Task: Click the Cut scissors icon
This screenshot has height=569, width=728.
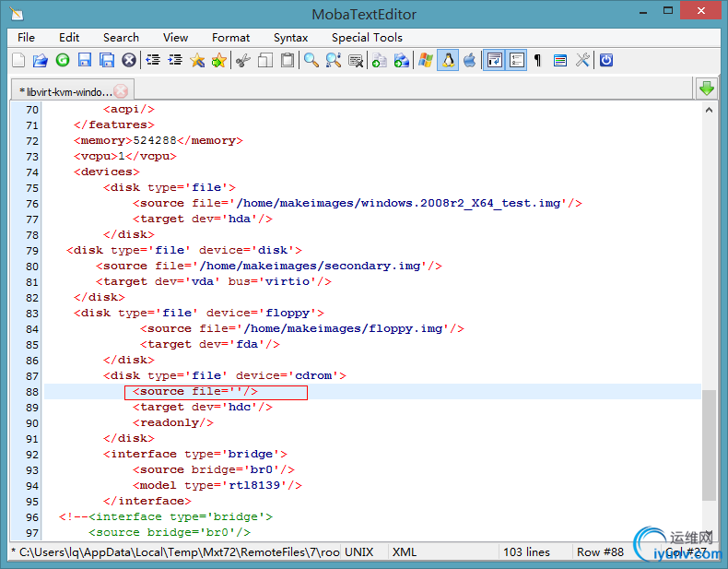Action: click(242, 61)
